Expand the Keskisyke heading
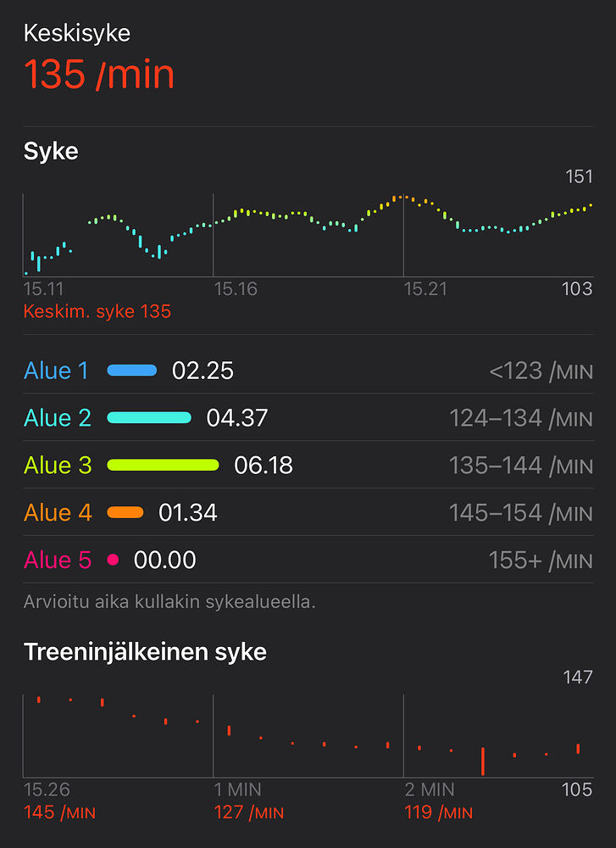Viewport: 616px width, 848px height. [x=76, y=32]
